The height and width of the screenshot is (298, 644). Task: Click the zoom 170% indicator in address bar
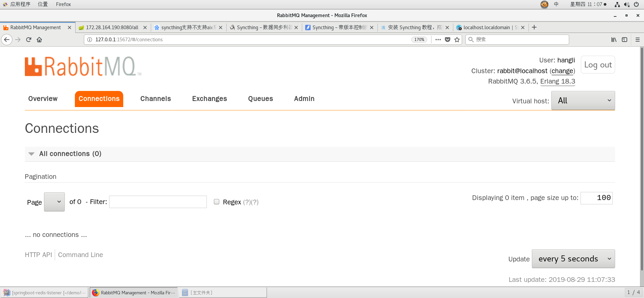(419, 40)
